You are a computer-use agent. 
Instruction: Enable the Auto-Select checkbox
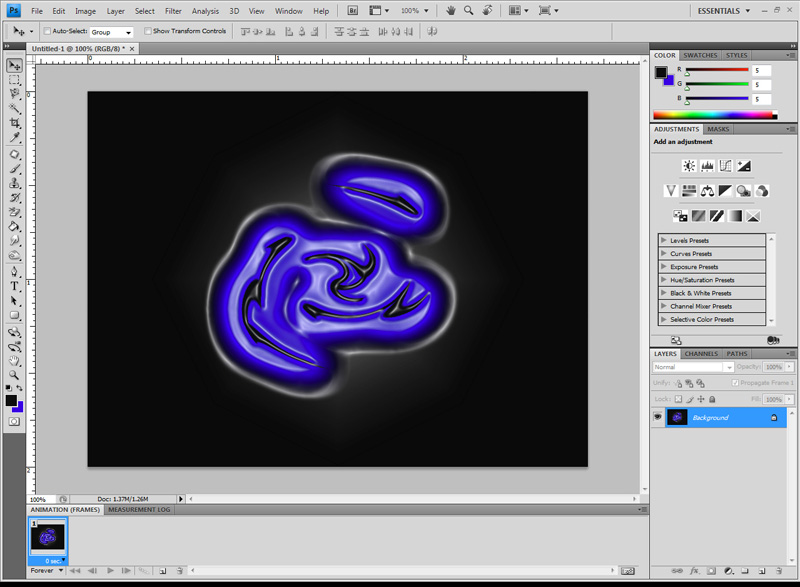(48, 31)
